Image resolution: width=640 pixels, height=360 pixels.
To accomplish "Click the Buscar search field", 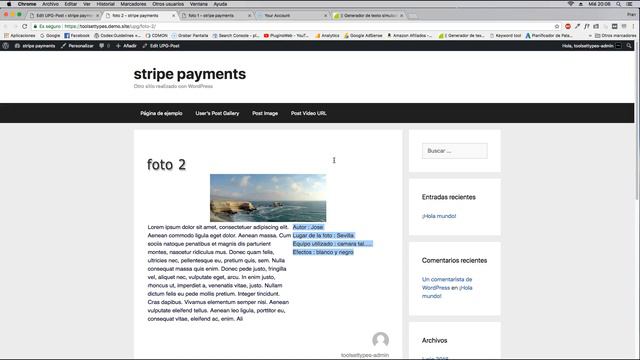I will click(455, 151).
